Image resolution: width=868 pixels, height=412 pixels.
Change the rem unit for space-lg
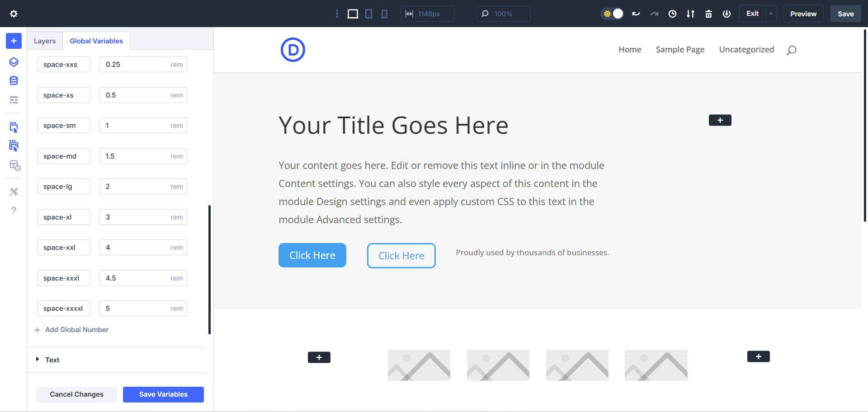point(177,187)
